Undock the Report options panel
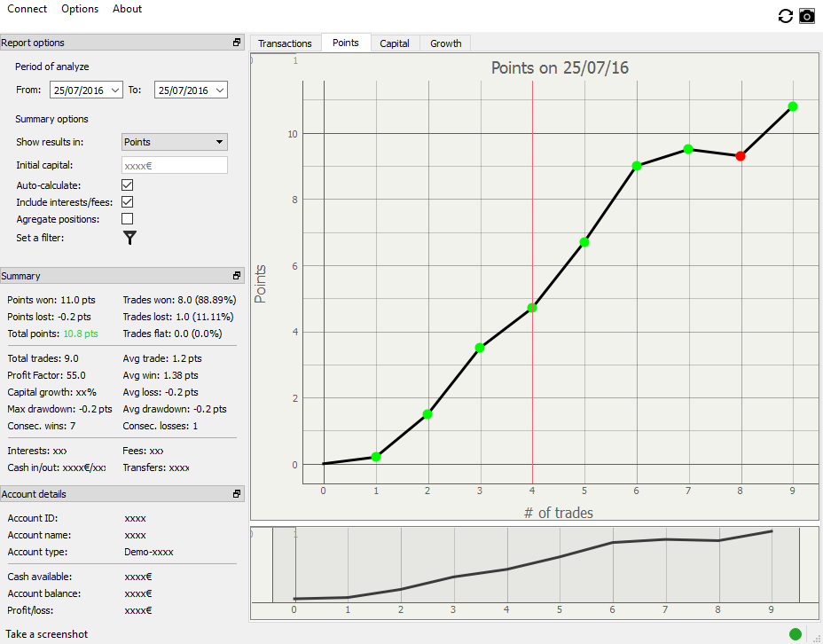 [237, 43]
